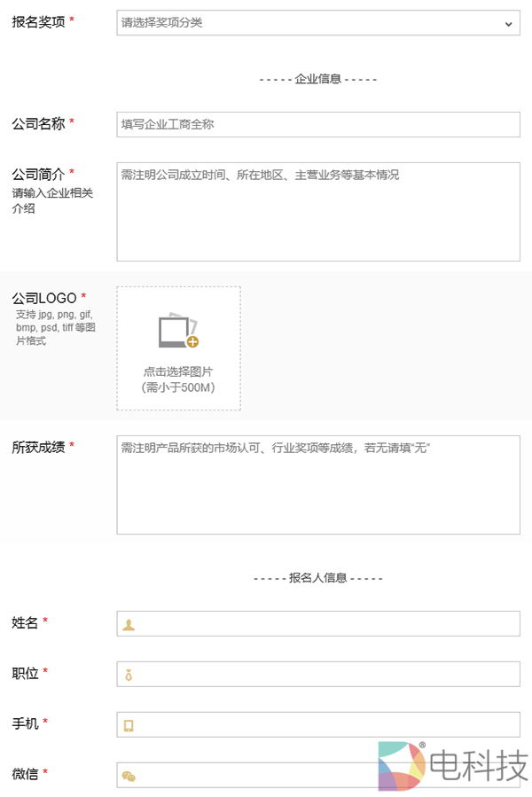Click into the 所获成绩 text area
The image size is (532, 797).
point(317,486)
